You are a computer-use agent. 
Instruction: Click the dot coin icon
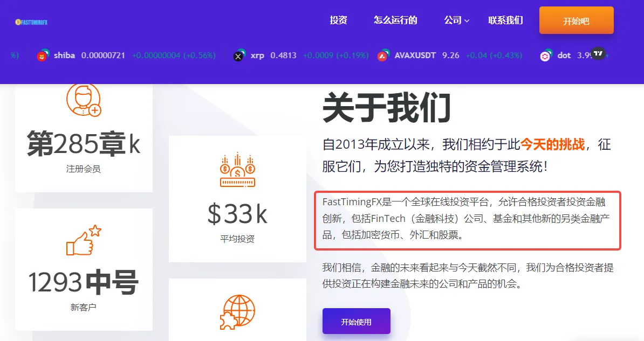coord(546,55)
